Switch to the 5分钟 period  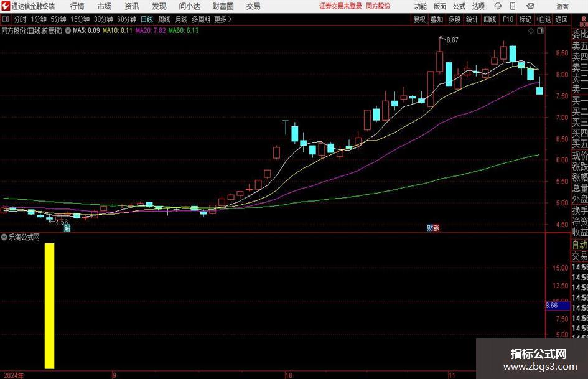[58, 19]
